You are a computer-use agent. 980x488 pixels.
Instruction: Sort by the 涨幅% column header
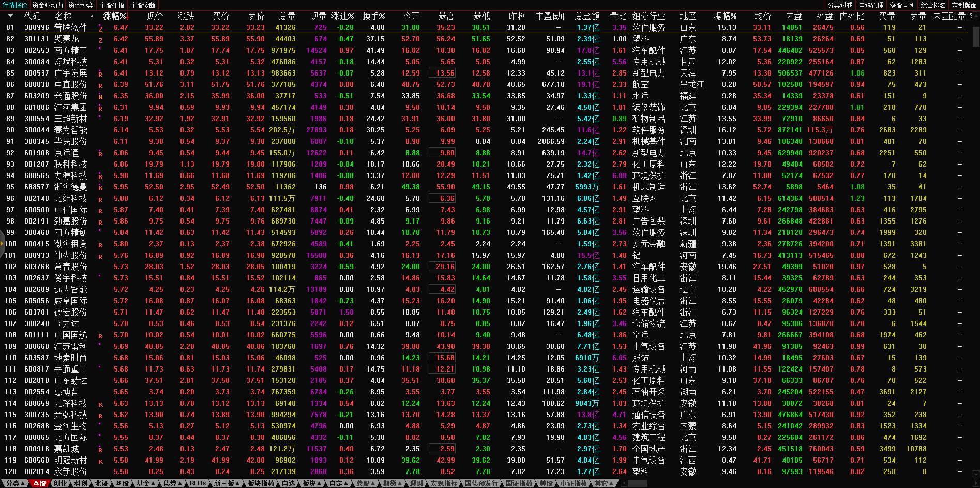pos(115,16)
